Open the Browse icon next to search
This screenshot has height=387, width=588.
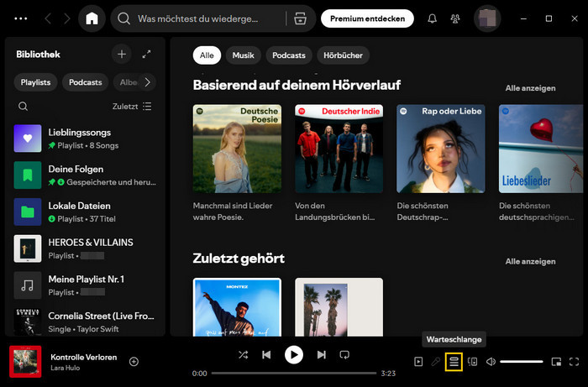pyautogui.click(x=300, y=18)
